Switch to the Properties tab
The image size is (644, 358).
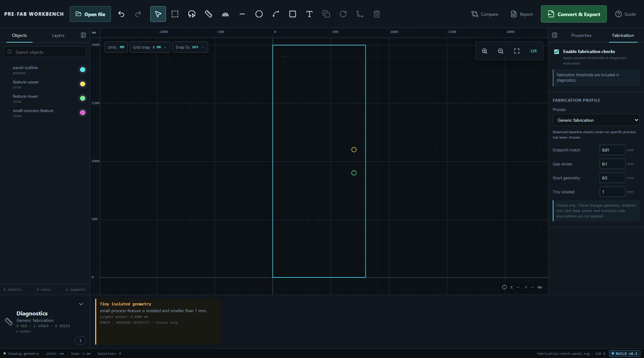coord(581,35)
